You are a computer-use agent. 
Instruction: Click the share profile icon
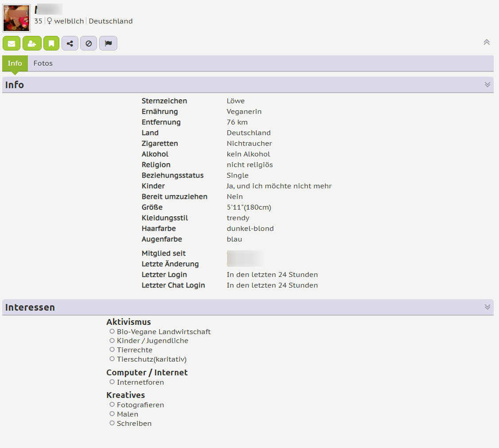pos(70,43)
